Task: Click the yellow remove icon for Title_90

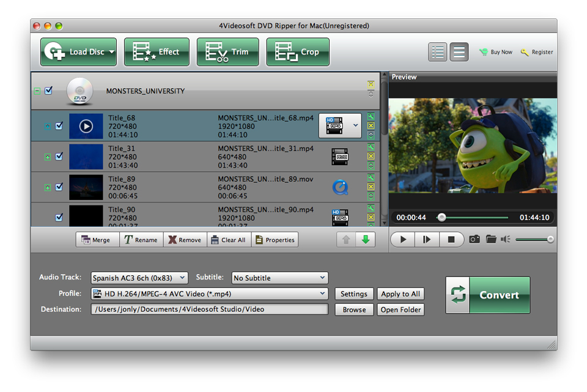Action: [x=371, y=217]
